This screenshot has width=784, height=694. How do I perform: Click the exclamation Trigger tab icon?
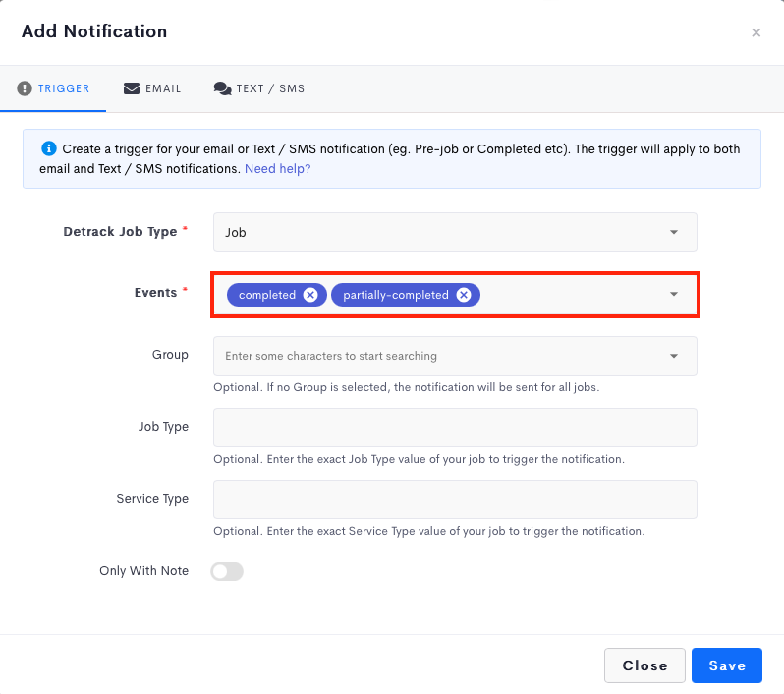[25, 88]
